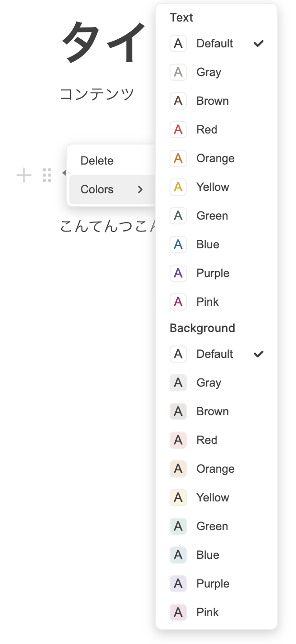Screen dimensions: 296x644
Task: Choose Delete from the context menu
Action: pyautogui.click(x=97, y=161)
